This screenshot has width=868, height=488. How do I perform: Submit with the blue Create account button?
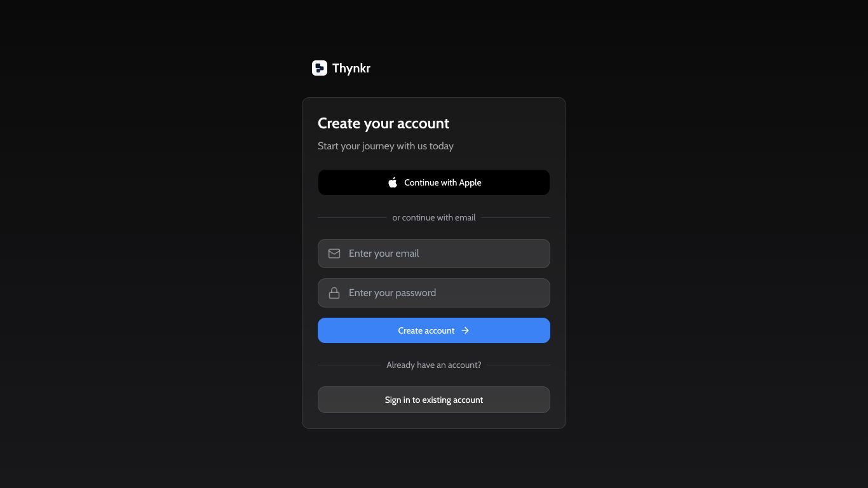(x=434, y=330)
